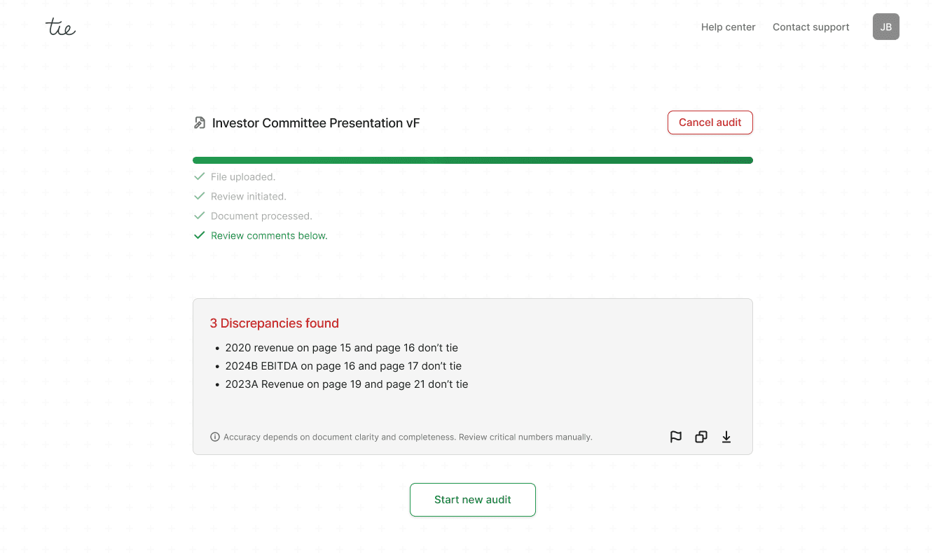Open the Help center
This screenshot has width=945, height=560.
pyautogui.click(x=728, y=27)
